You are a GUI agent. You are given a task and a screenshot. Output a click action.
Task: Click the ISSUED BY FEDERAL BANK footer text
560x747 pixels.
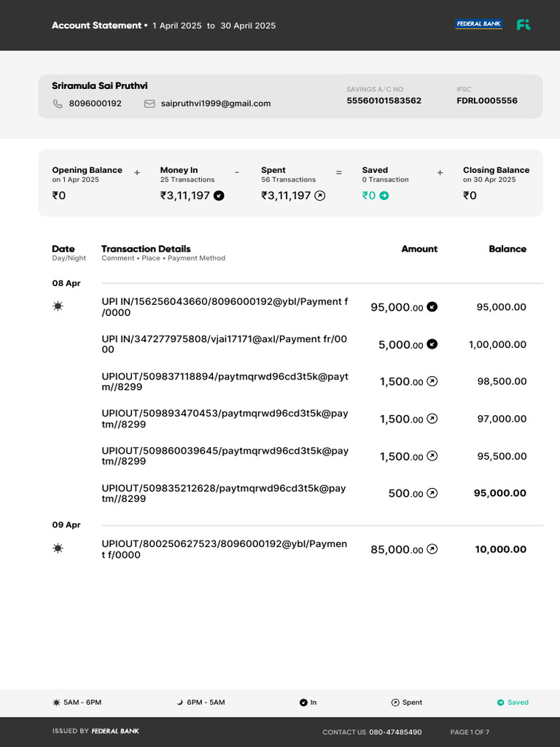coord(96,731)
